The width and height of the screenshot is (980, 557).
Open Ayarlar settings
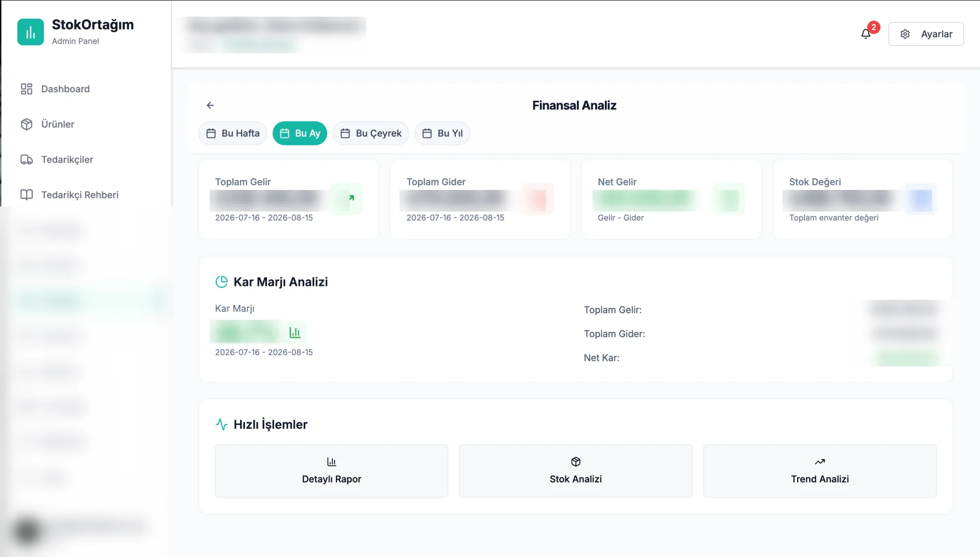(926, 34)
